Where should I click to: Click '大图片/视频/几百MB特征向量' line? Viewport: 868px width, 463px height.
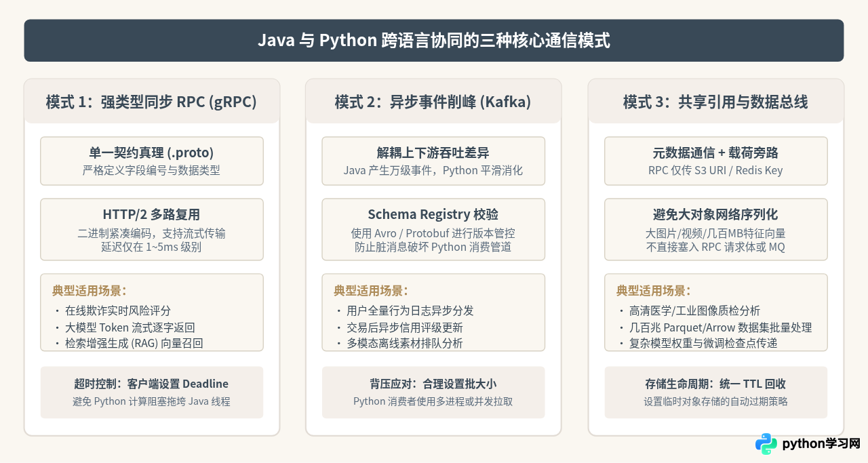[x=715, y=233]
